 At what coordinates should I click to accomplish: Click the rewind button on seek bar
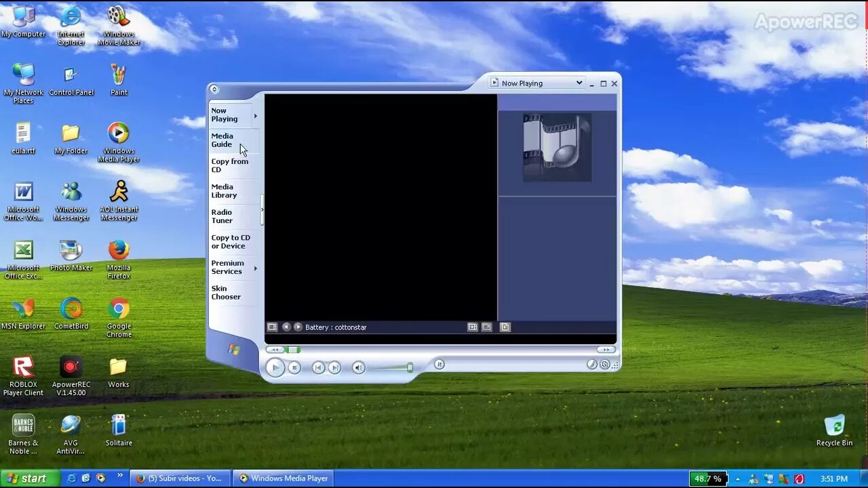274,350
